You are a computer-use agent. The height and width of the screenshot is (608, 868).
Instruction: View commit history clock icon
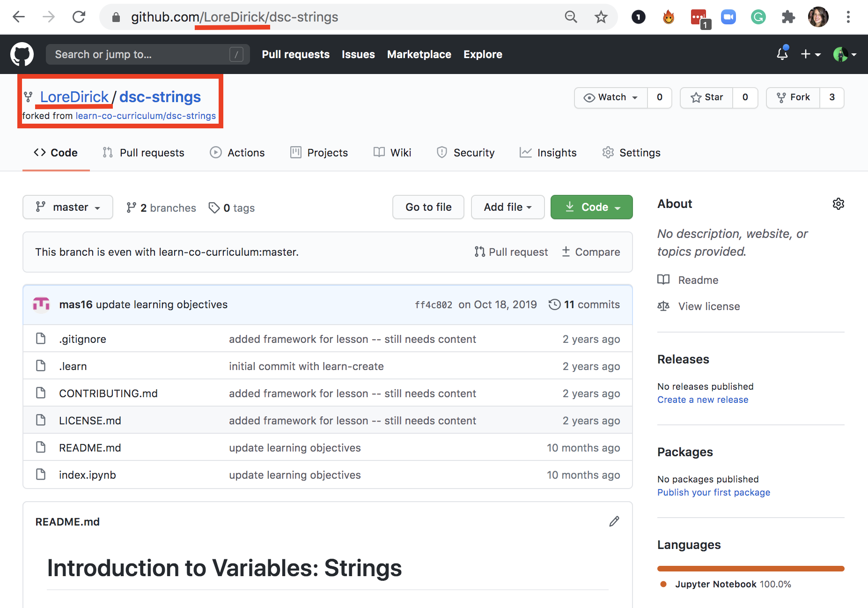click(554, 304)
